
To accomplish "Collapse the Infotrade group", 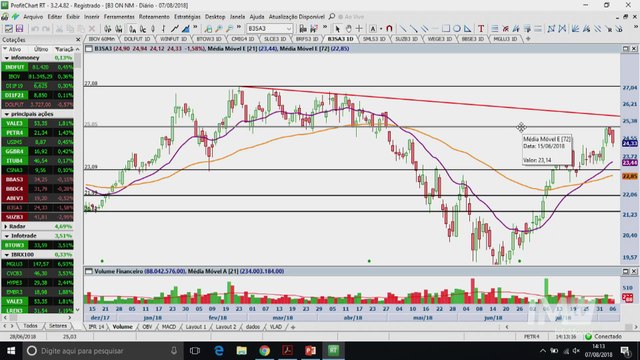I will pyautogui.click(x=7, y=236).
